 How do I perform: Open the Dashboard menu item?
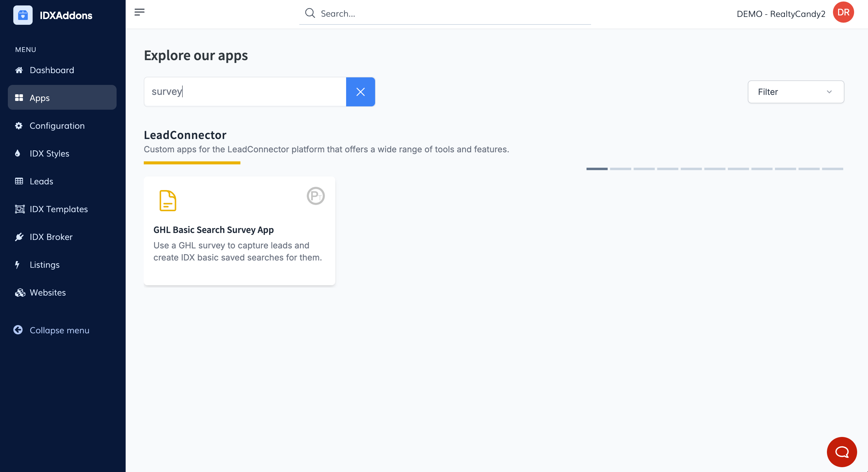(x=52, y=70)
